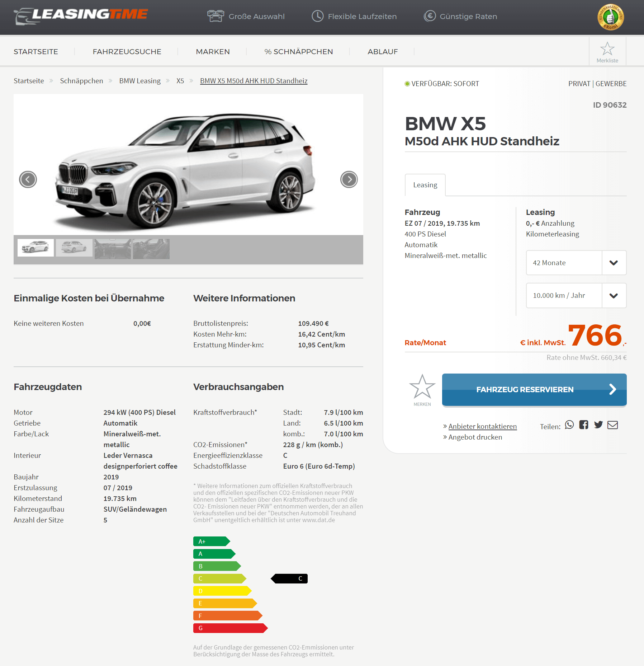The width and height of the screenshot is (644, 666).
Task: Click the Günstige Raten euro icon
Action: click(x=430, y=16)
